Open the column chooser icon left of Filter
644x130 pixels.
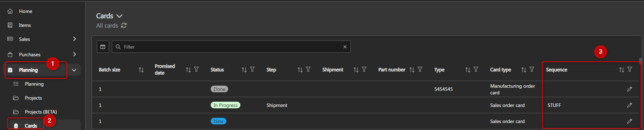(103, 47)
